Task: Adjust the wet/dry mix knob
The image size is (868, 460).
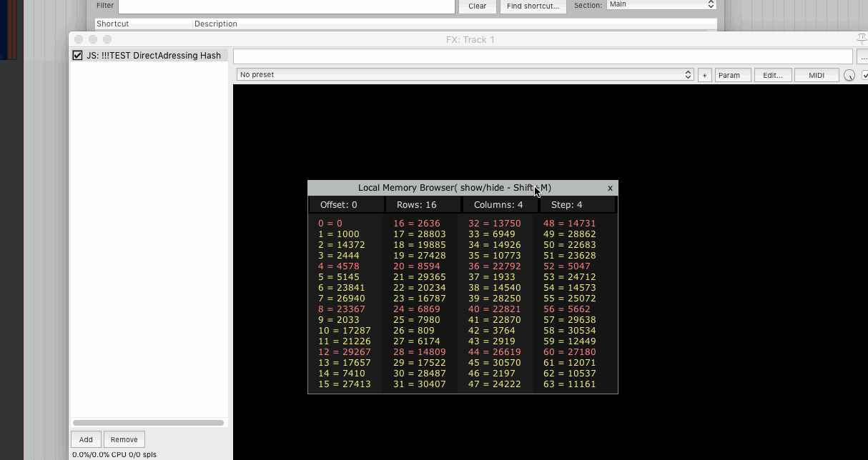Action: click(849, 75)
